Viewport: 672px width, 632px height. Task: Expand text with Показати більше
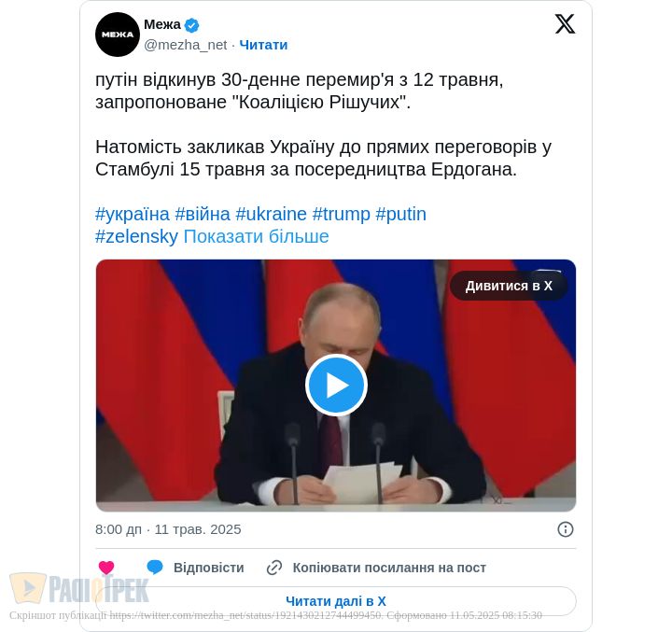coord(256,237)
